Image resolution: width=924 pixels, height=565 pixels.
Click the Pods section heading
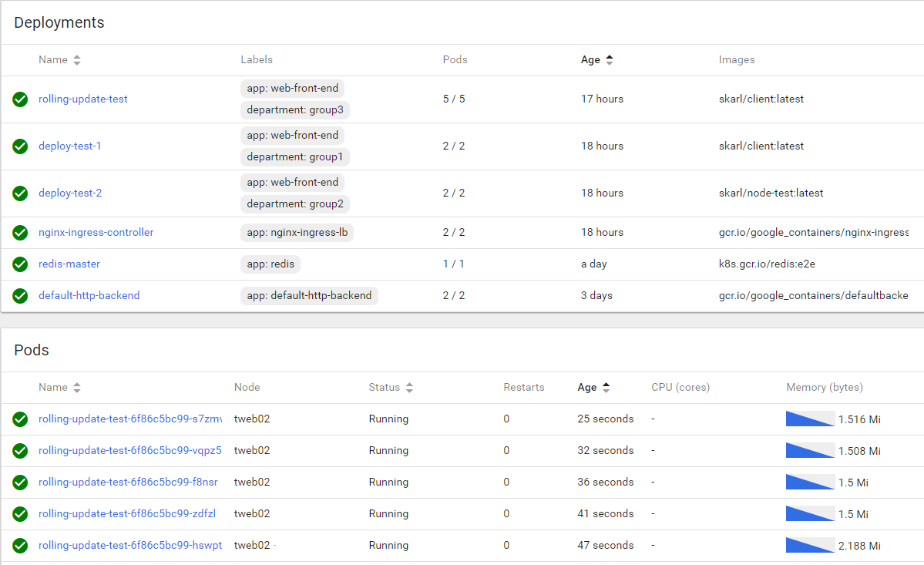32,350
